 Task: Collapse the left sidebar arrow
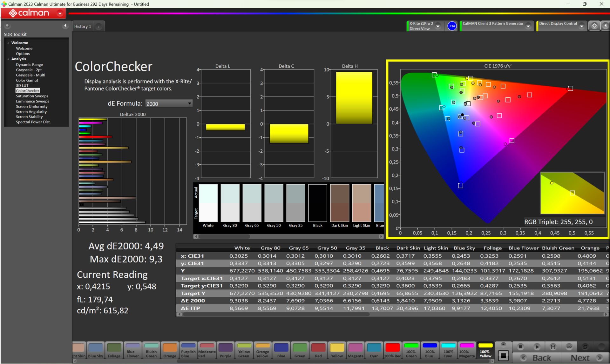tap(65, 26)
